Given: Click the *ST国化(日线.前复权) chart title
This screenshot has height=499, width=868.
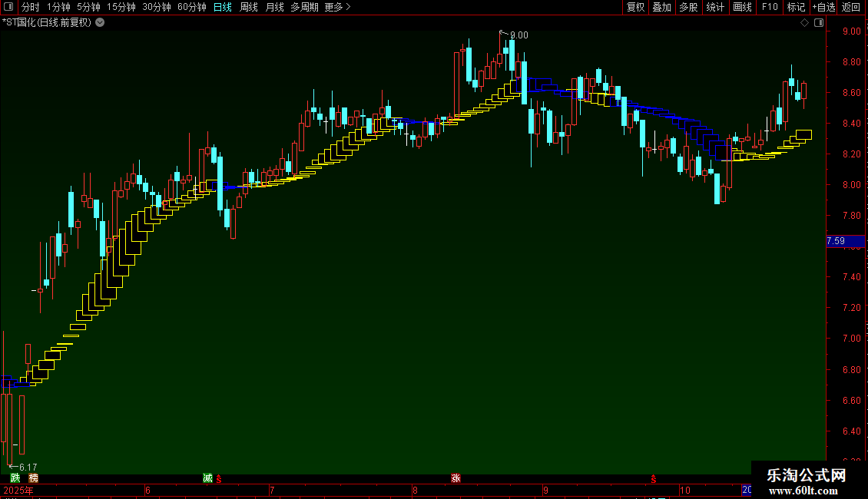Looking at the screenshot, I should [x=47, y=23].
